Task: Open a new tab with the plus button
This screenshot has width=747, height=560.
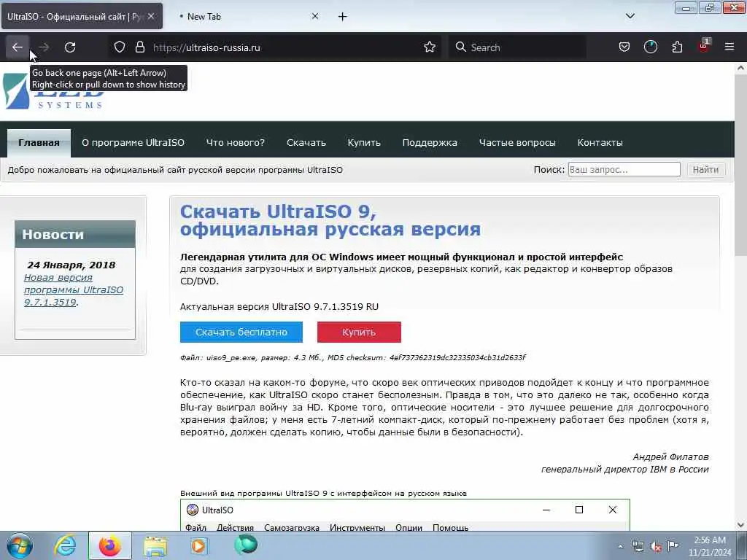Action: [x=343, y=17]
